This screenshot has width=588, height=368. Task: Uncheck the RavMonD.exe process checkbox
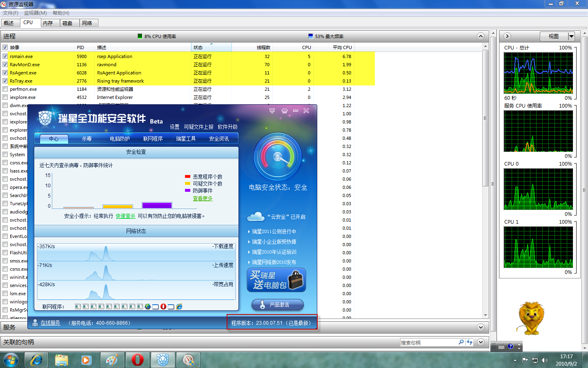(x=5, y=65)
